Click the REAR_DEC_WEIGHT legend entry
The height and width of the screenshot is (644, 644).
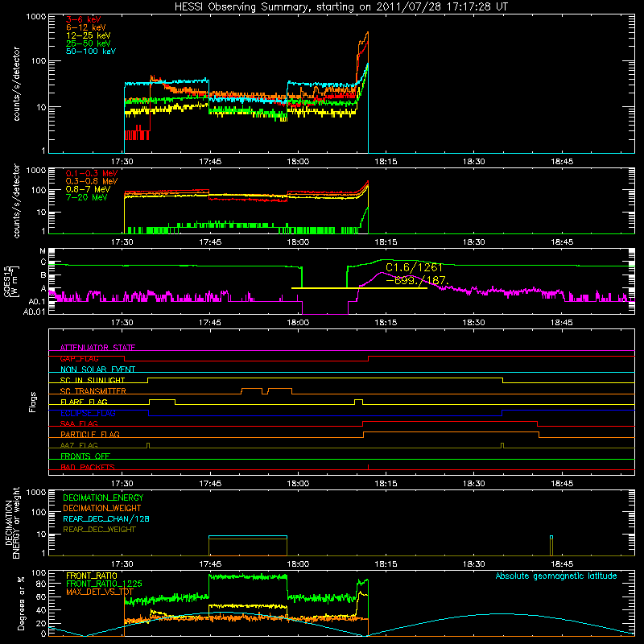coord(99,530)
